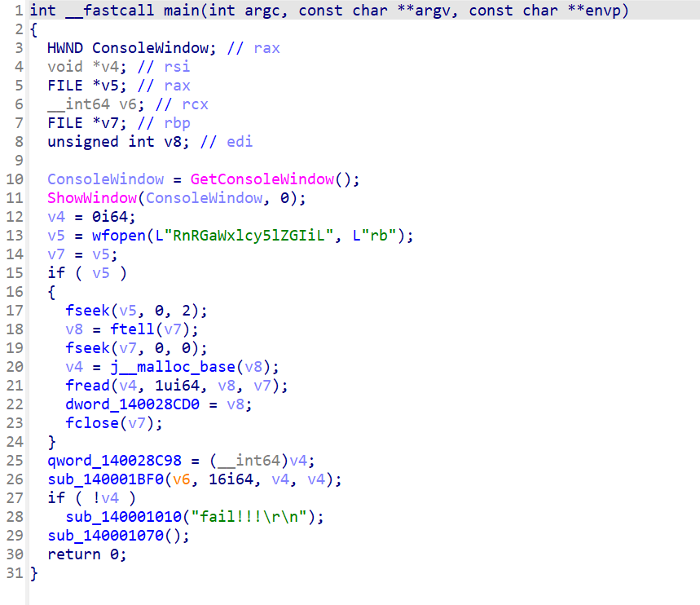Select HWND ConsoleWindow declaration
This screenshot has width=700, height=605.
coord(132,48)
